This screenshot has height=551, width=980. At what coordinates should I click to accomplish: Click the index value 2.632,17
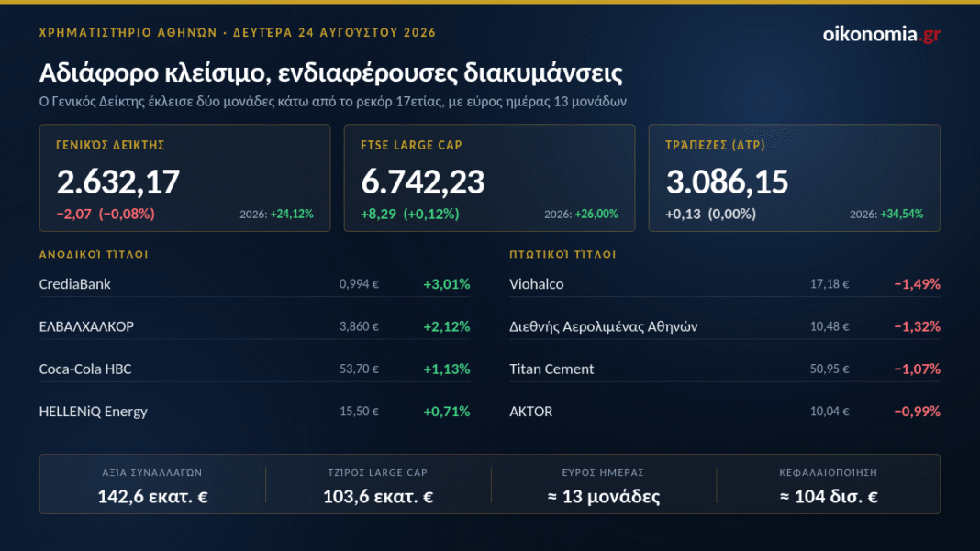pos(118,182)
